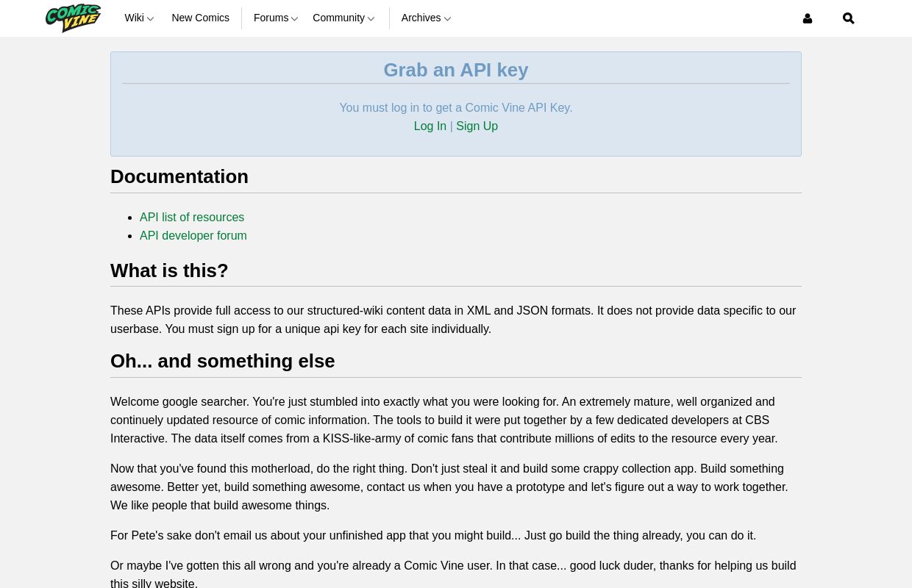Select the 'Welcome google searcher' paragraph
Viewport: 912px width, 588px height.
click(456, 420)
